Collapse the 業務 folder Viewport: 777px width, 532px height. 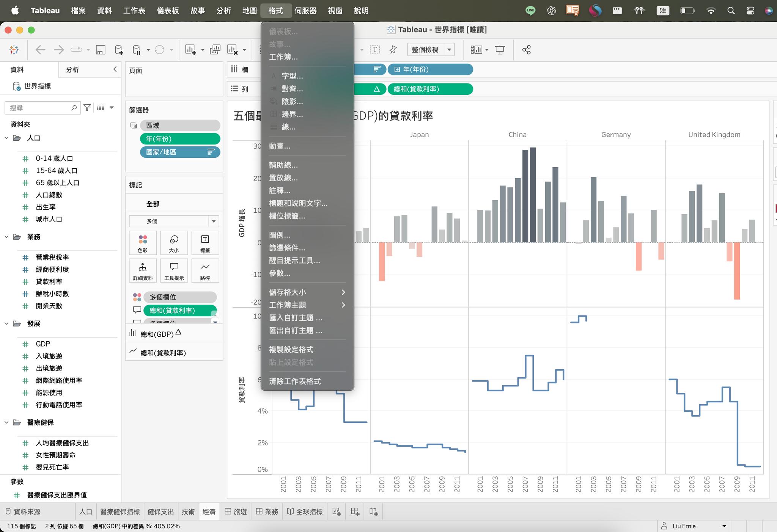(x=6, y=237)
